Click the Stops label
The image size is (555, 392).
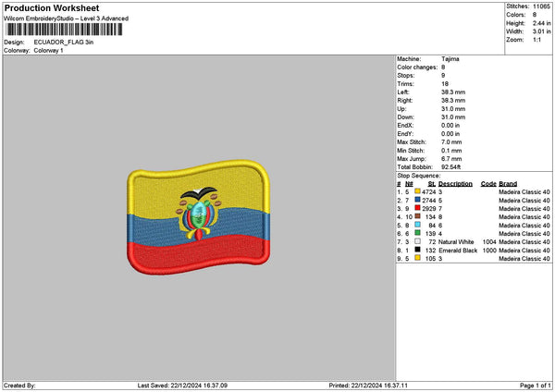click(406, 76)
